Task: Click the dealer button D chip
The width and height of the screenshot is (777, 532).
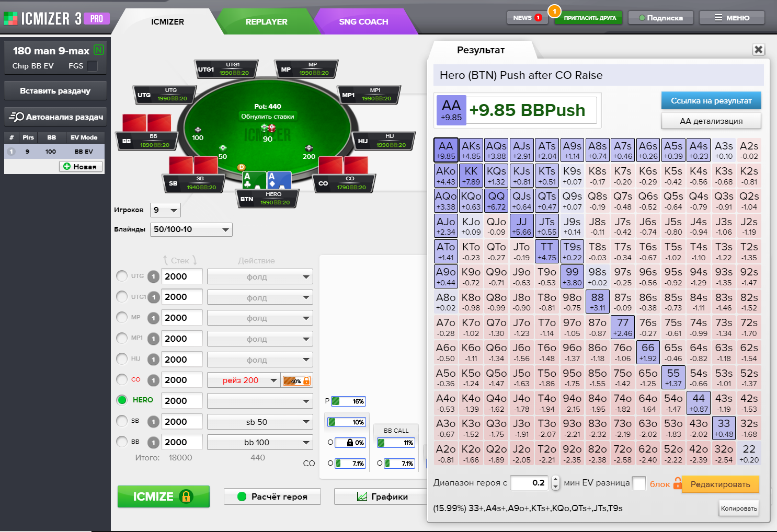Action: [241, 167]
